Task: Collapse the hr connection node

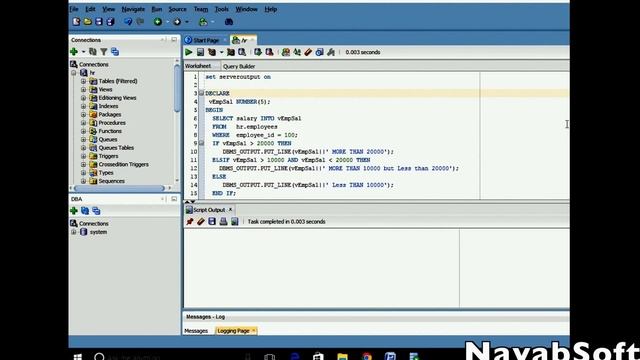Action: [x=74, y=73]
